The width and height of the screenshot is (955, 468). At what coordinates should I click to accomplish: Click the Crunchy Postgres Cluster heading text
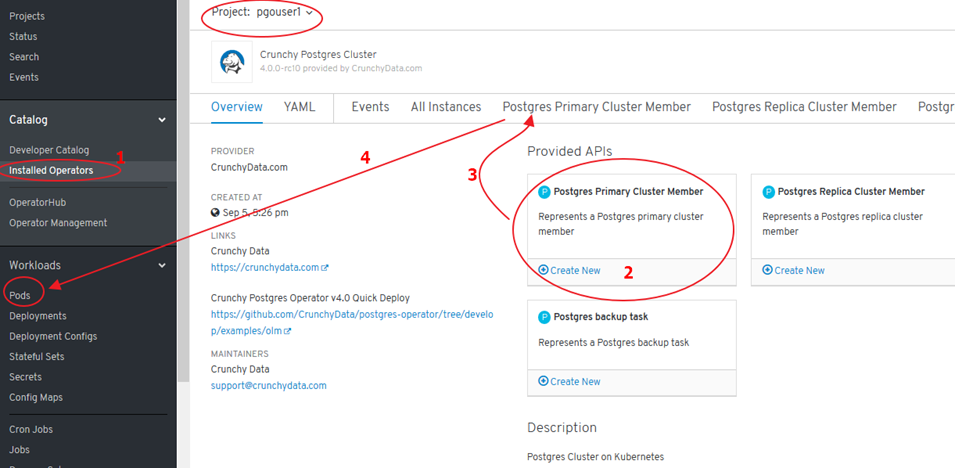pos(319,55)
